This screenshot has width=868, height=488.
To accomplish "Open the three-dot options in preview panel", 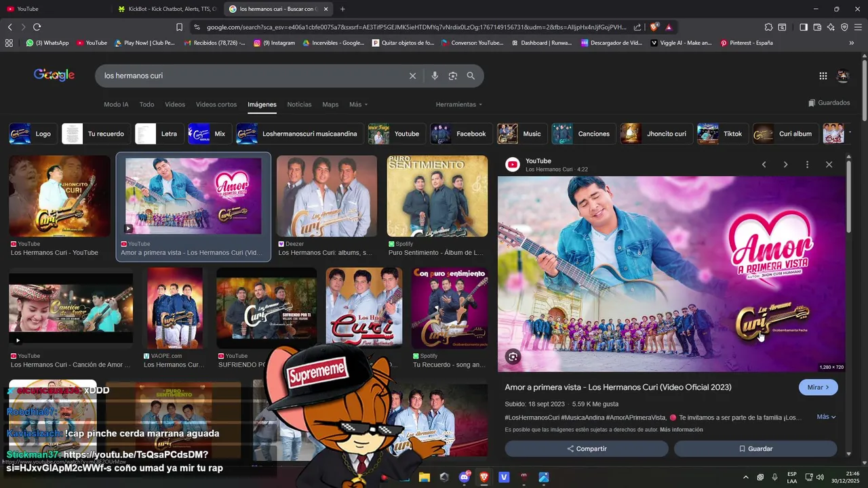I will [807, 165].
